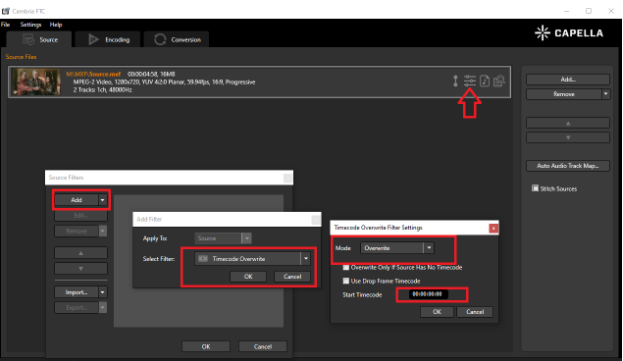Click the in/out trim point icon on the source row

coord(455,81)
